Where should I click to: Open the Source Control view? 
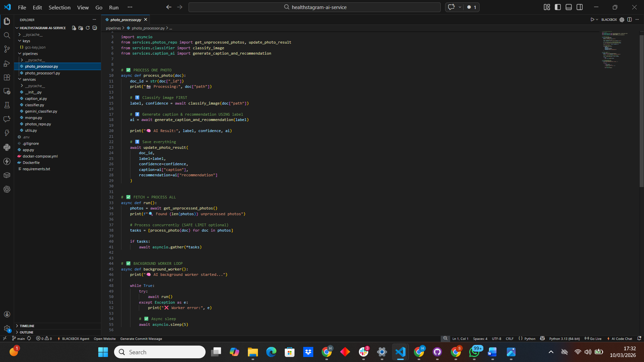pos(7,49)
